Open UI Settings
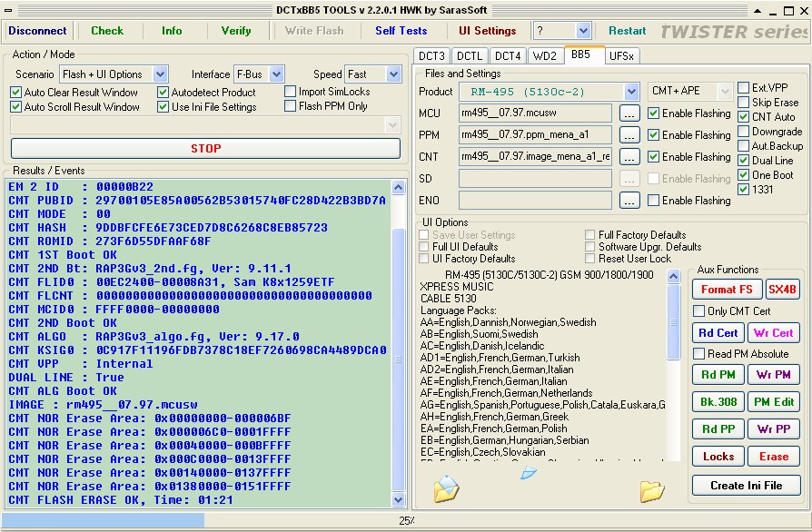 488,31
